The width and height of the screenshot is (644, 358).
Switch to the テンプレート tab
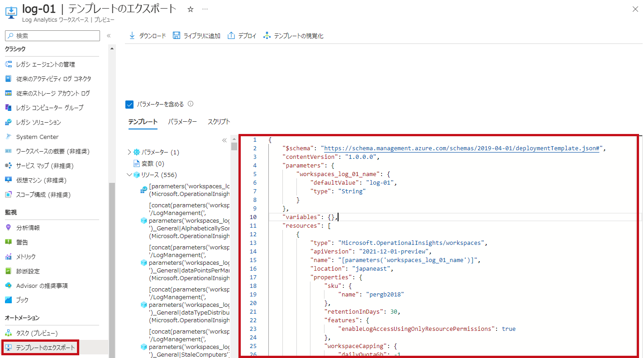click(x=143, y=122)
